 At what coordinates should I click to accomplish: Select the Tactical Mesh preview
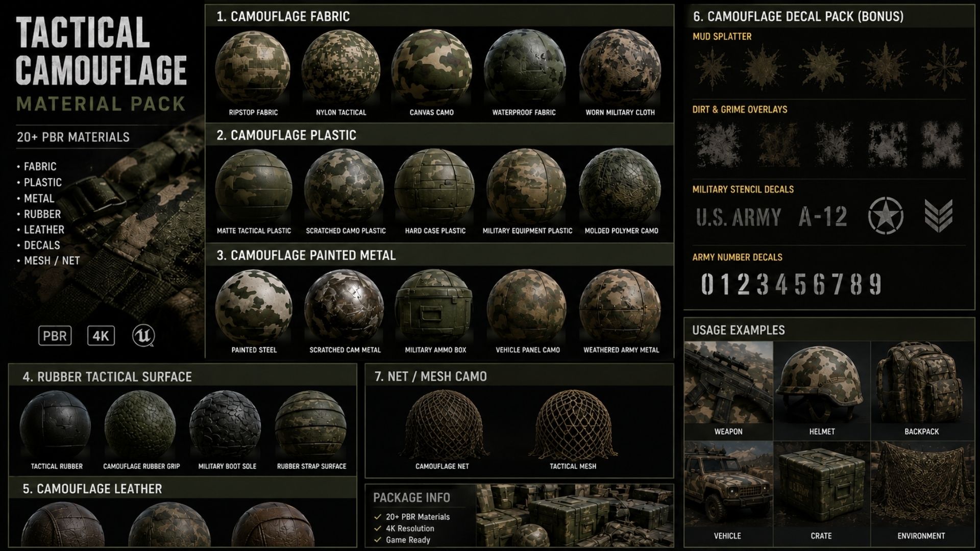coord(573,424)
